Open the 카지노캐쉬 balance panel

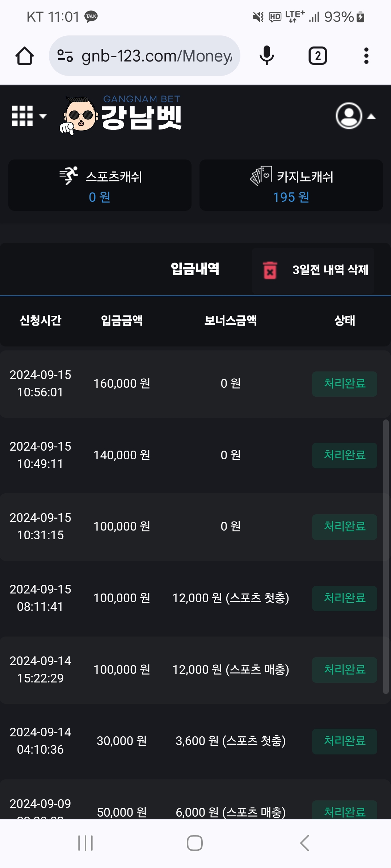pyautogui.click(x=291, y=185)
